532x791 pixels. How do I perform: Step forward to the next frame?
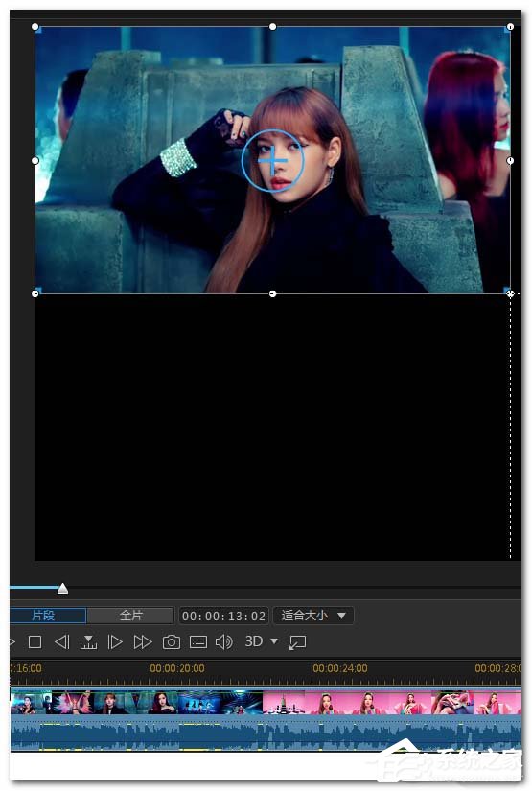pyautogui.click(x=115, y=641)
